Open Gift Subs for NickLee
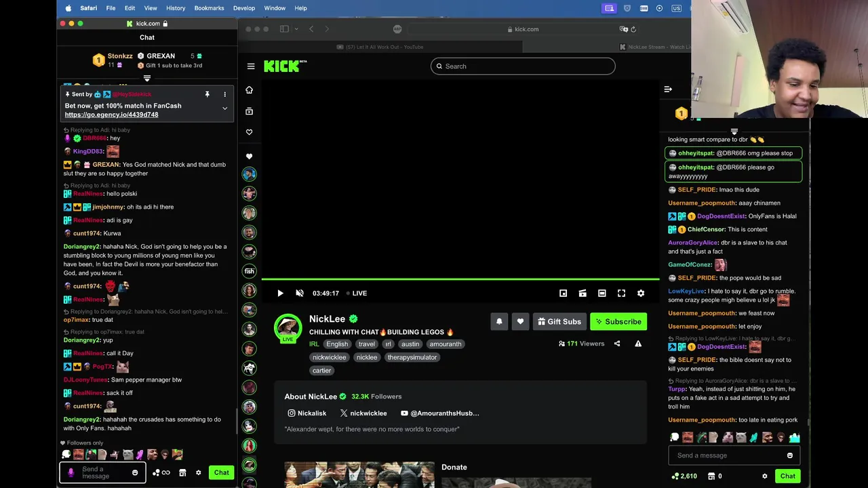This screenshot has height=488, width=868. click(559, 322)
